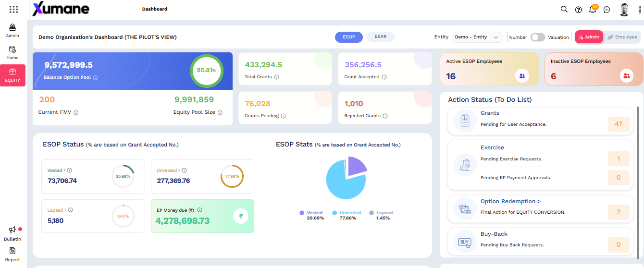Viewport: 644px width, 268px height.
Task: Click the Bulletin megaphone icon
Action: (x=12, y=230)
